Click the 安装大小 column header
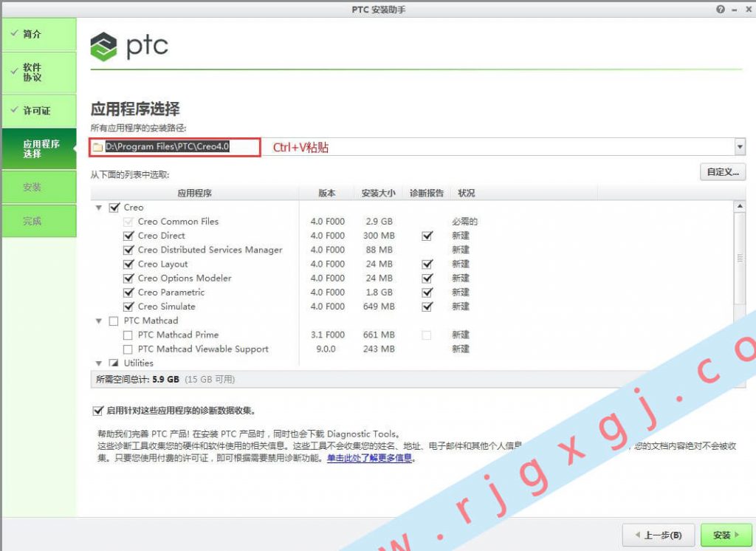Image resolution: width=756 pixels, height=551 pixels. tap(379, 193)
